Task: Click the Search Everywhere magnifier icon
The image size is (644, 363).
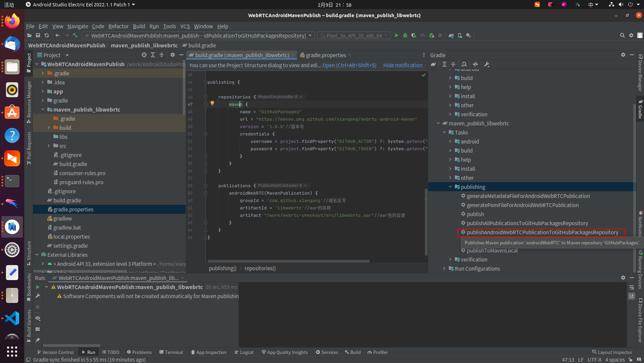Action: (x=622, y=35)
